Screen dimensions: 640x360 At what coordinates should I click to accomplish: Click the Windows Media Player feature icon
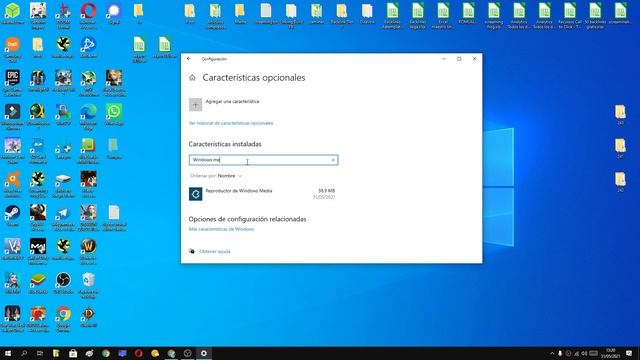pyautogui.click(x=196, y=194)
